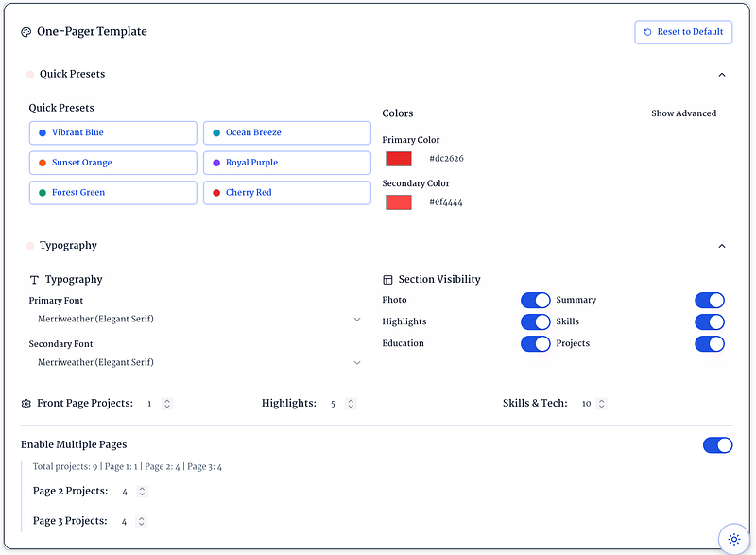Click the Section Visibility layout icon

coord(387,280)
